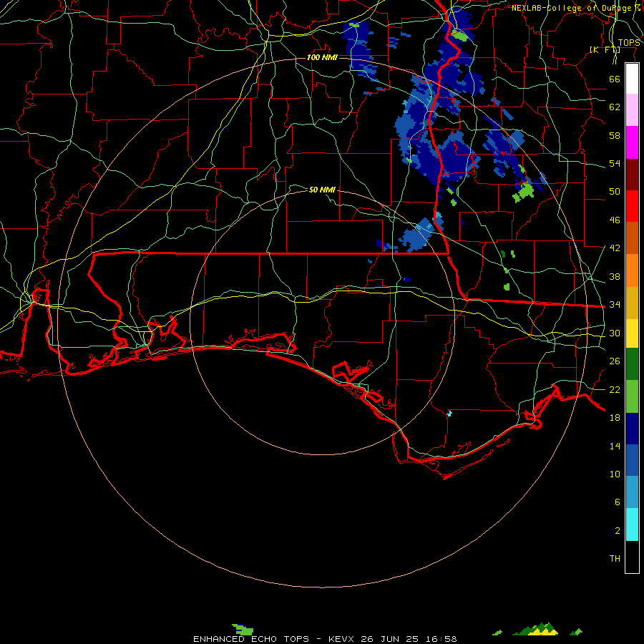Click the '30' scale label

(615, 333)
